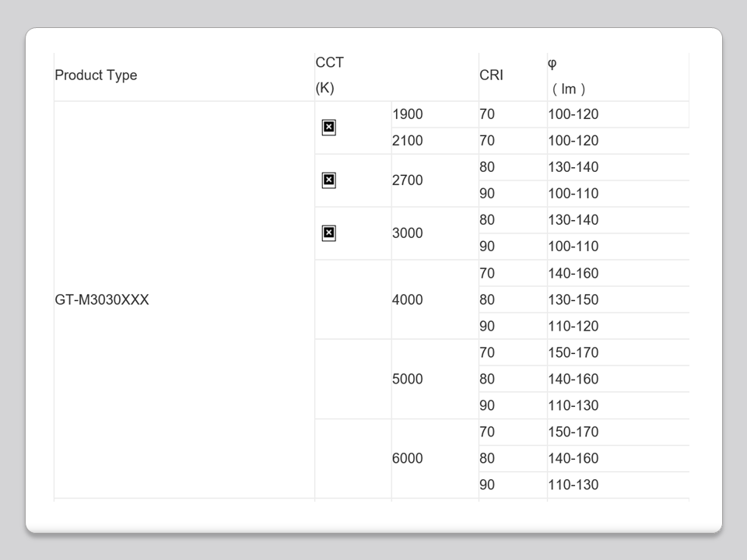Select the Product Type column header
747x560 pixels.
click(96, 75)
